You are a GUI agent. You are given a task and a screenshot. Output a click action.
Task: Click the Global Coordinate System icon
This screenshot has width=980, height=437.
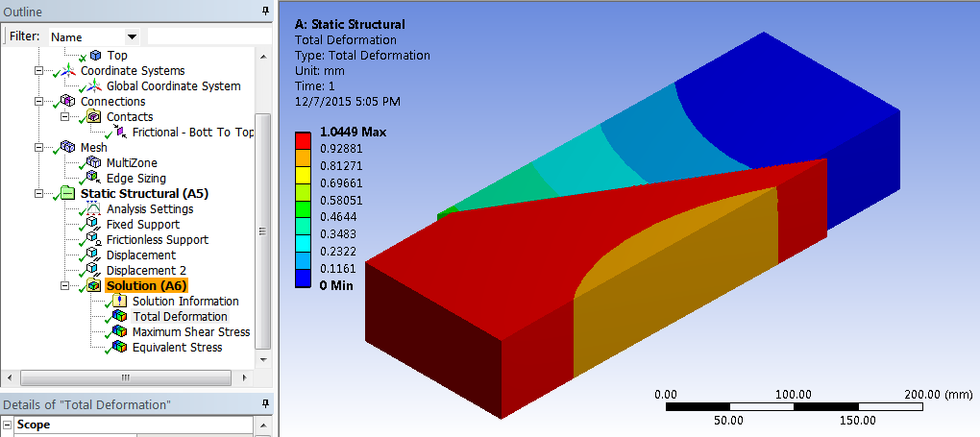point(94,85)
